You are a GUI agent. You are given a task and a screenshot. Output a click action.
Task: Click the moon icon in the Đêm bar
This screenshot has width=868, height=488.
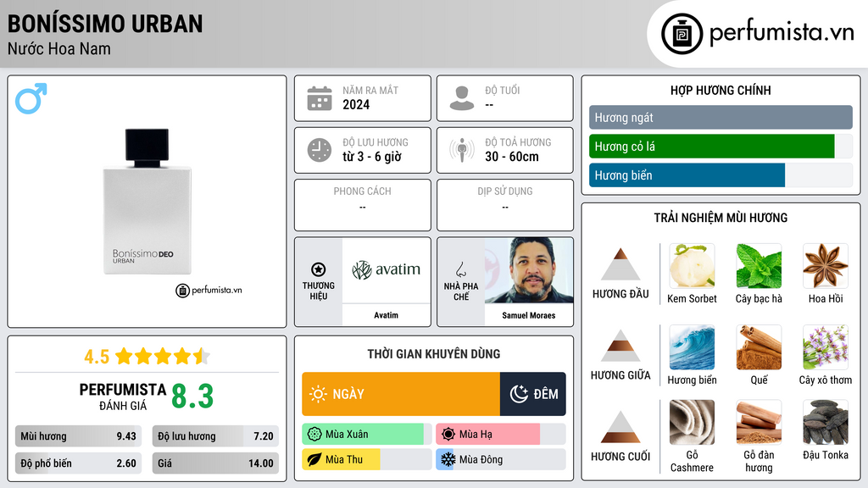(x=519, y=394)
